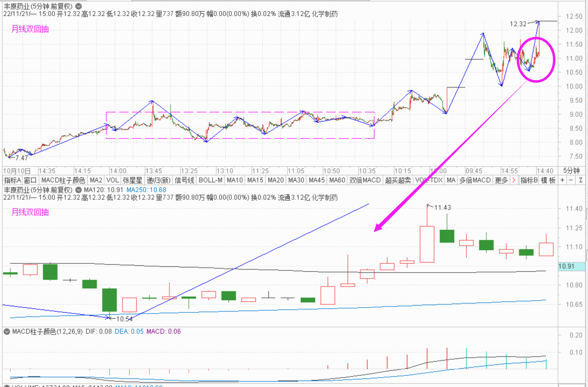Open dropdown arrow beside top chart title 丰原药业
The height and width of the screenshot is (387, 588).
(79, 6)
